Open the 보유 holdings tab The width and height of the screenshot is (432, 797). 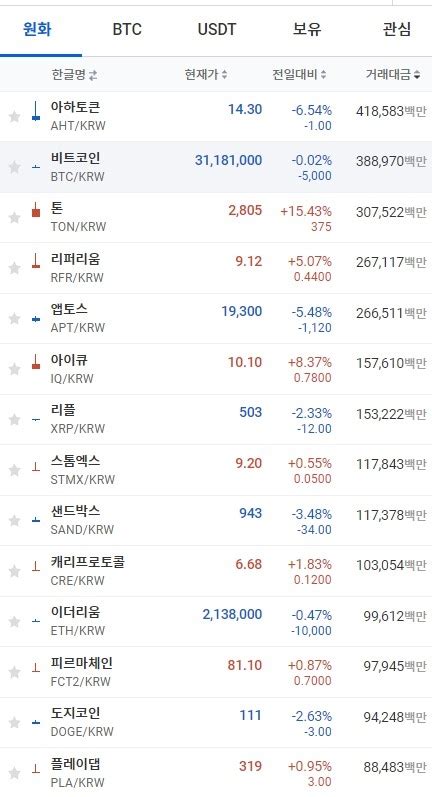pyautogui.click(x=306, y=29)
